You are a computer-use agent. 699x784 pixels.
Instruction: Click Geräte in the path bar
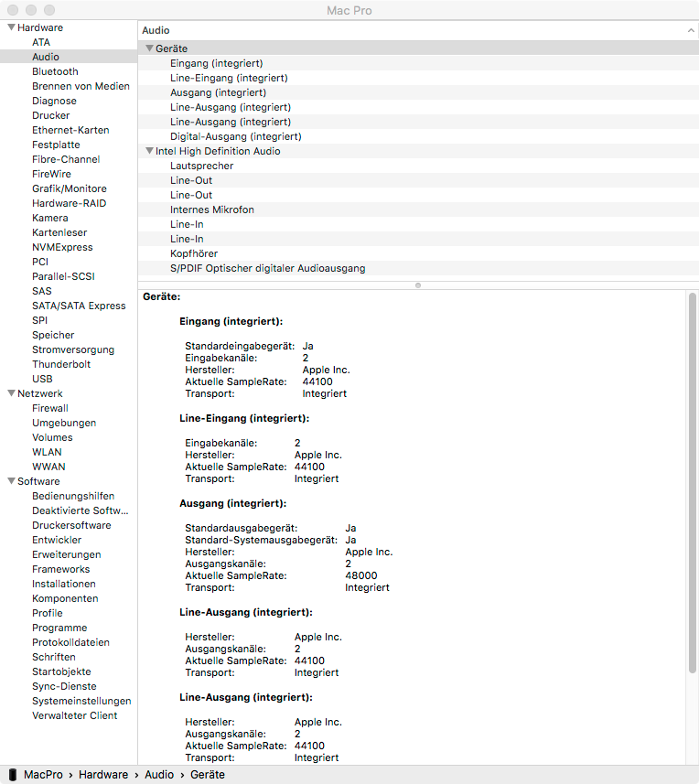[208, 774]
